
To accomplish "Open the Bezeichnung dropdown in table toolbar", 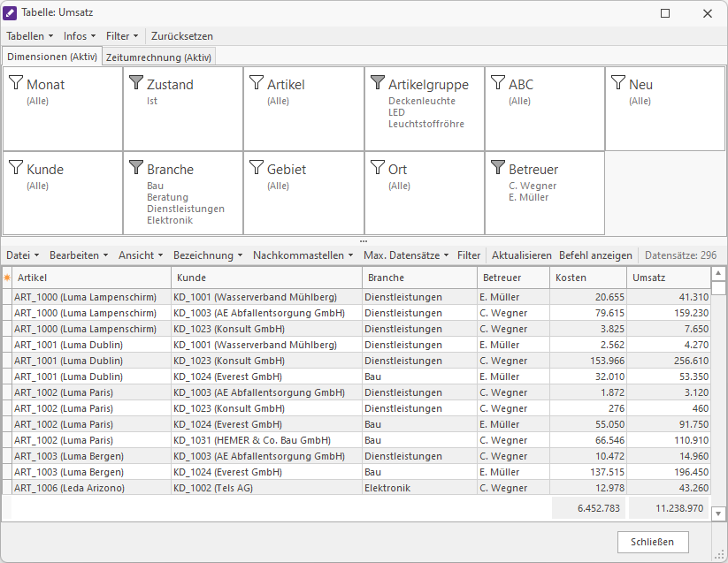I will tap(208, 255).
